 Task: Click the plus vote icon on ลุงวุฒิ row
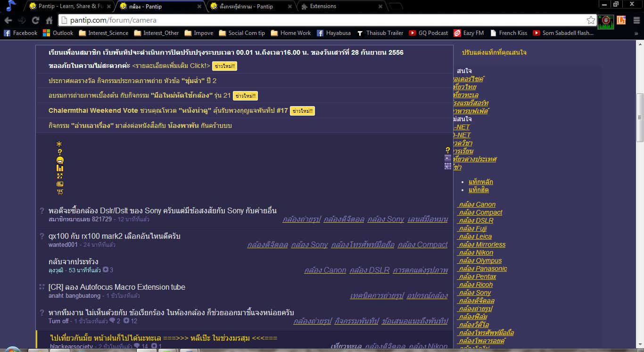click(105, 270)
